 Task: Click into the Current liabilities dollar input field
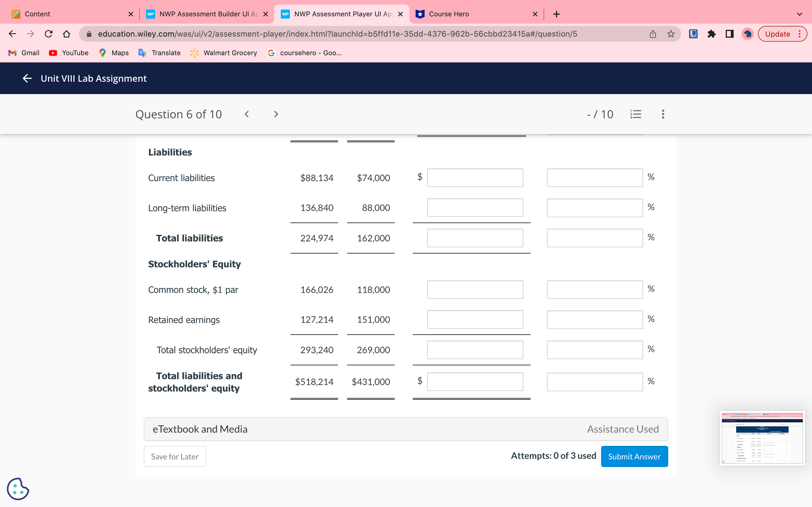pyautogui.click(x=475, y=178)
